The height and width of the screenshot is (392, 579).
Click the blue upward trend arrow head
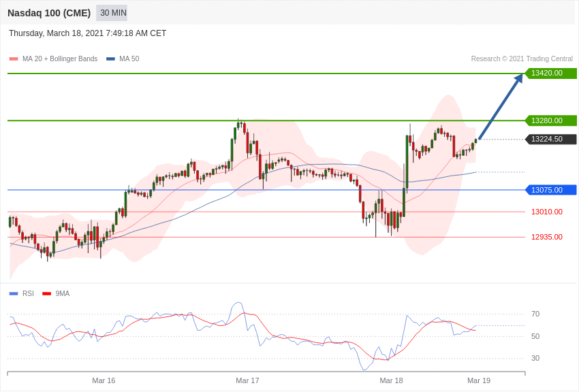click(518, 78)
